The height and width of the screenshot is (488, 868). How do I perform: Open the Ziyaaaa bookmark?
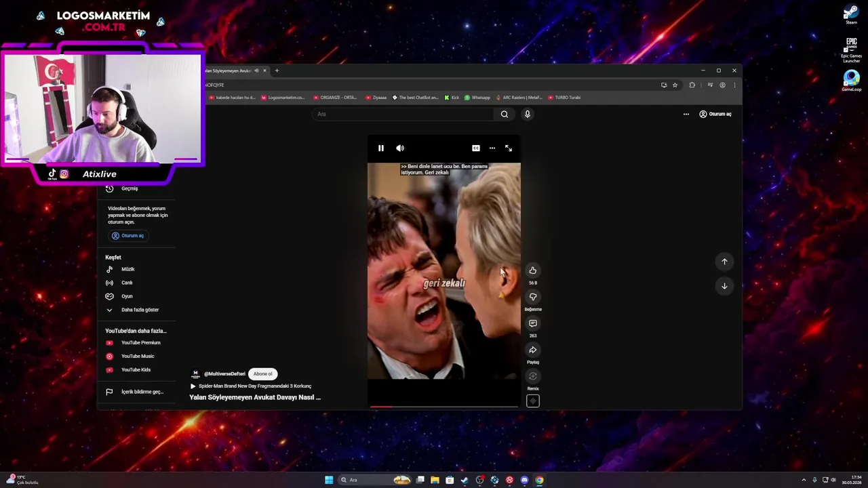point(376,98)
